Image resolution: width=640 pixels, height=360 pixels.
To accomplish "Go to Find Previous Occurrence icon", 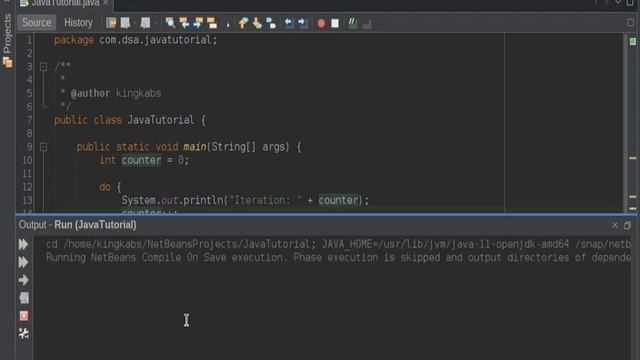I will click(184, 23).
